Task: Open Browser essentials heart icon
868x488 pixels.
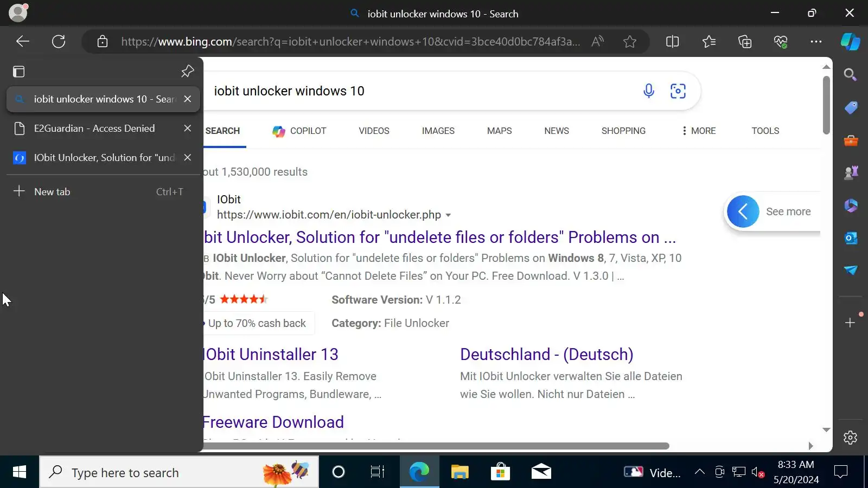Action: coord(781,41)
